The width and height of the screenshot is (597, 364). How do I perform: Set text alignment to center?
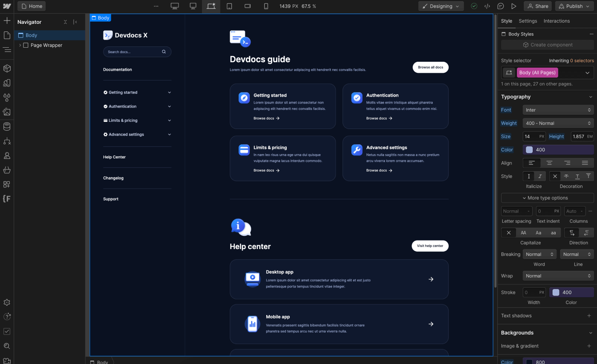549,163
